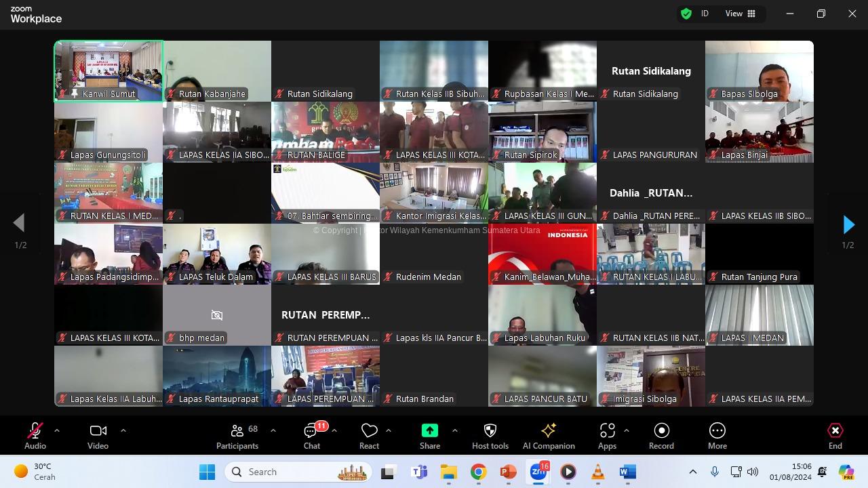Open Word from taskbar
This screenshot has height=488, width=868.
(x=628, y=472)
